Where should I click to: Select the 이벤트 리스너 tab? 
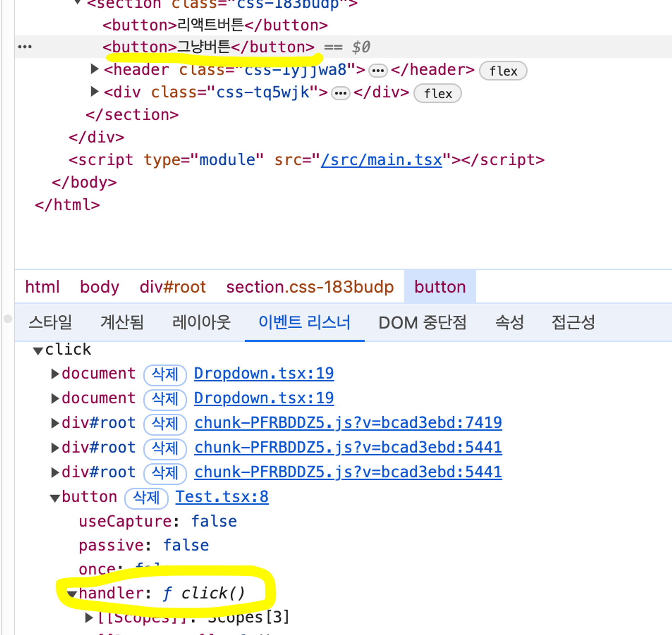pyautogui.click(x=304, y=322)
